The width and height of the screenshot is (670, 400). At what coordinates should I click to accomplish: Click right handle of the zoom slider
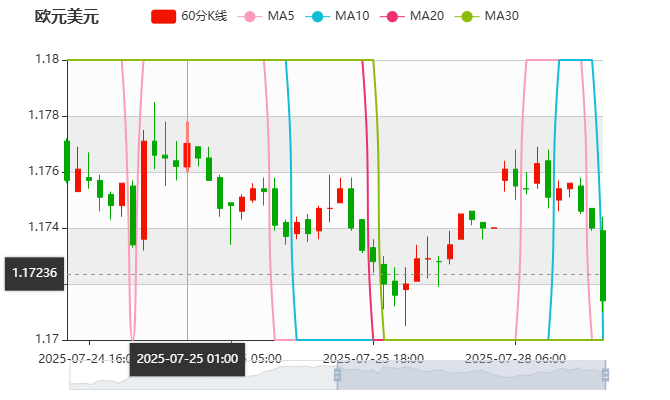tap(607, 375)
